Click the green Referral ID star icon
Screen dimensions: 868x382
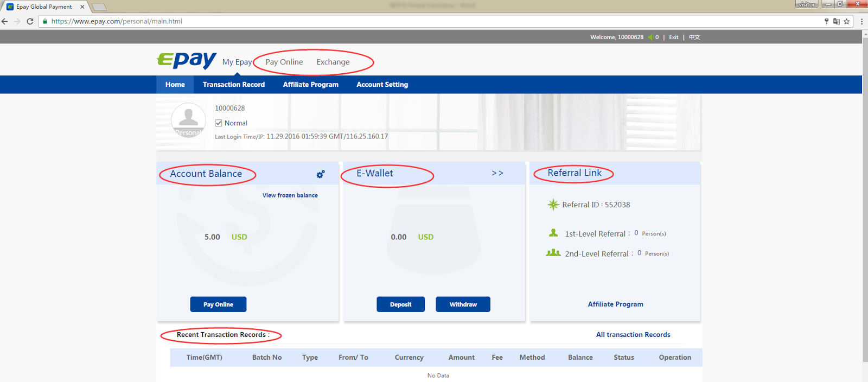[553, 205]
